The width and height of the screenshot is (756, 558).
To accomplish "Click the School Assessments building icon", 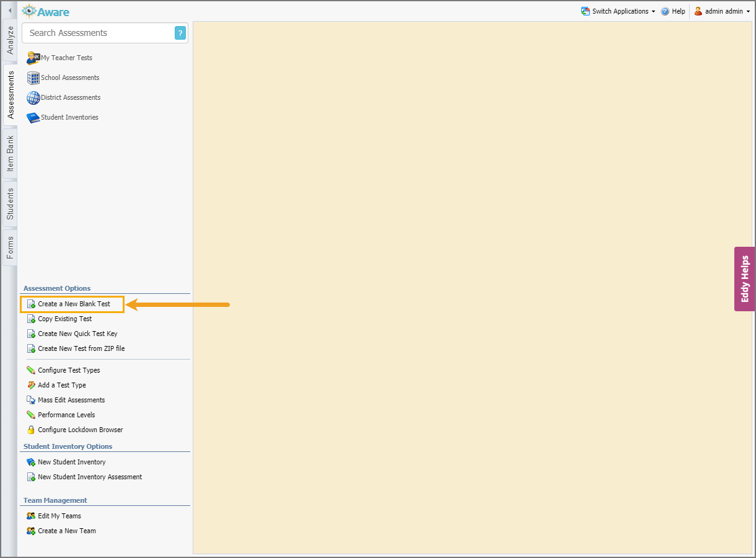I will pyautogui.click(x=33, y=77).
